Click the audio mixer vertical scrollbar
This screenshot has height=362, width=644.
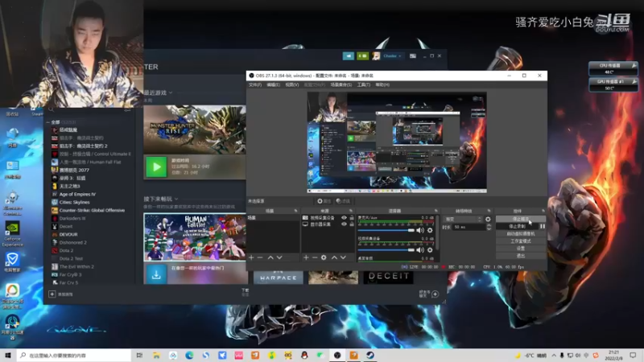click(x=437, y=232)
